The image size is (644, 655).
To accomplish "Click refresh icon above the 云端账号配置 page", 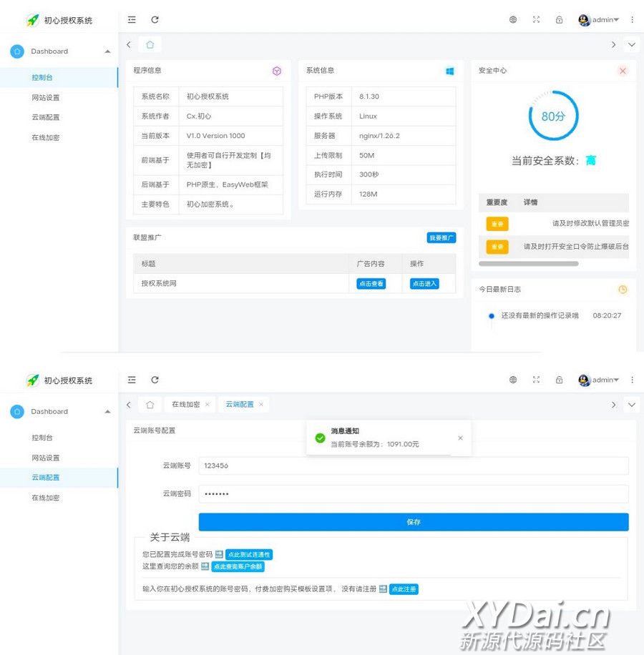I will 155,380.
